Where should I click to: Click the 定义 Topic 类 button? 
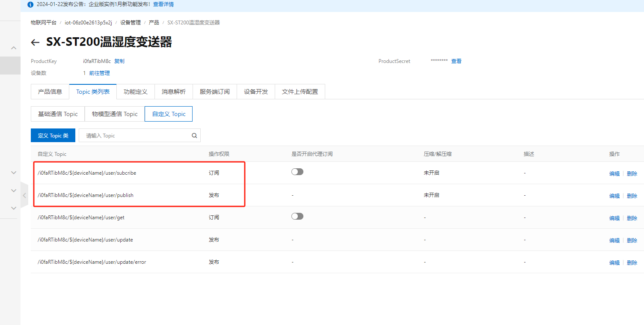[x=53, y=136]
